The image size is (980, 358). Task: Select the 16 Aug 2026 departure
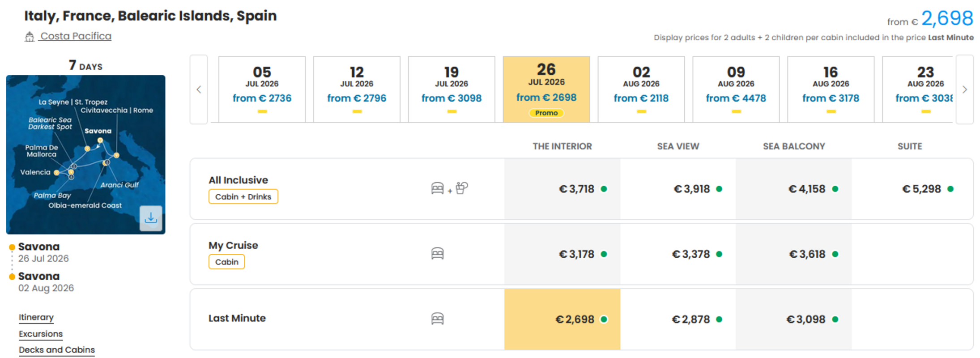pos(831,89)
